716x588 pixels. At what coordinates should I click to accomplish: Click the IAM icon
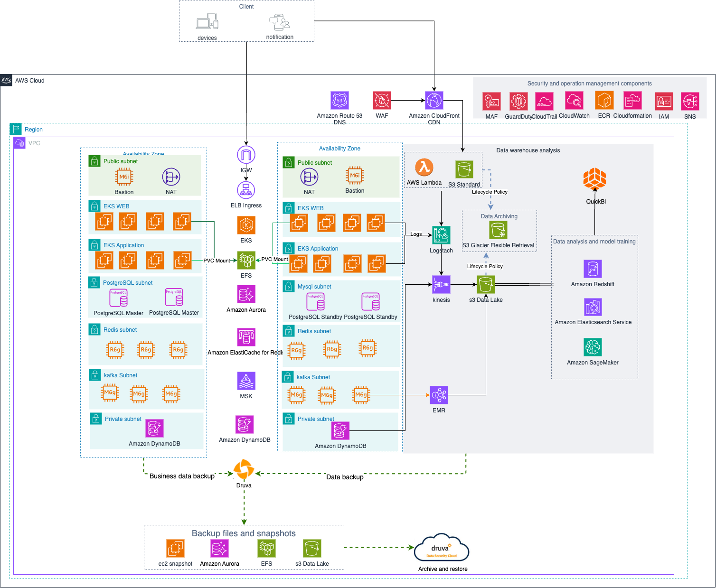(x=664, y=101)
